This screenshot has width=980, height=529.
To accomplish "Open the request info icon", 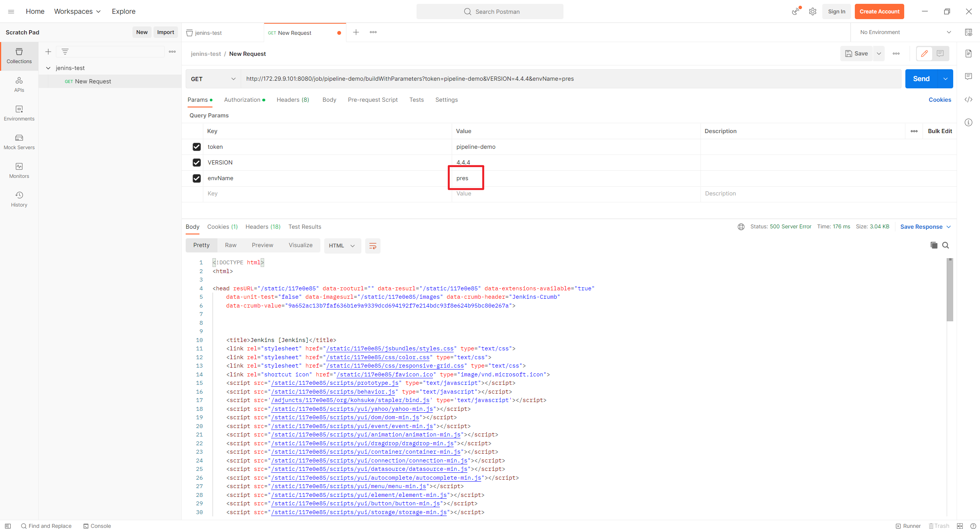I will pyautogui.click(x=969, y=122).
